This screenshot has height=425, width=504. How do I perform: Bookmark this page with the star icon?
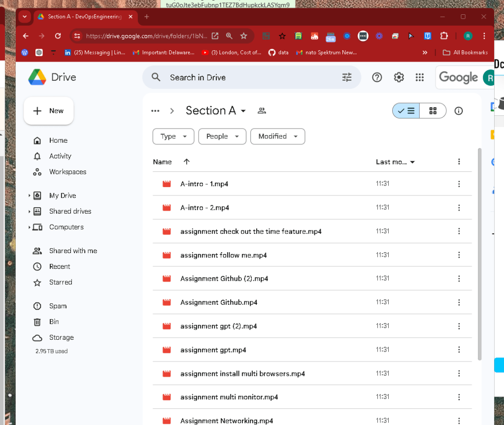pyautogui.click(x=244, y=36)
